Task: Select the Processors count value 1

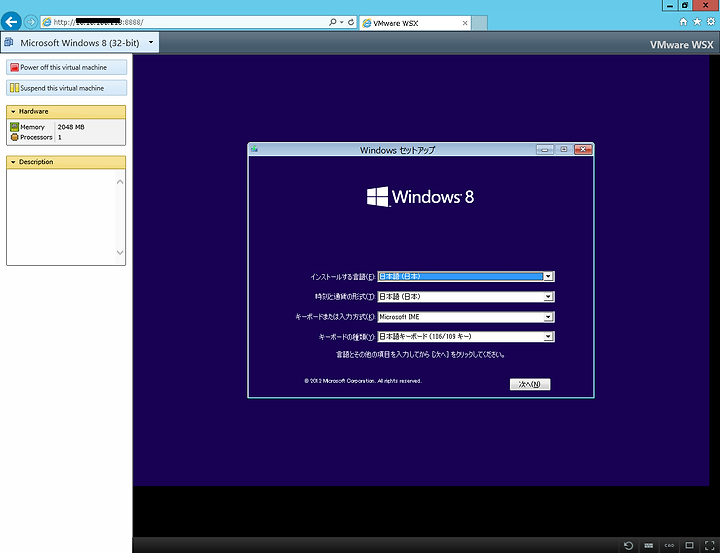Action: [60, 137]
